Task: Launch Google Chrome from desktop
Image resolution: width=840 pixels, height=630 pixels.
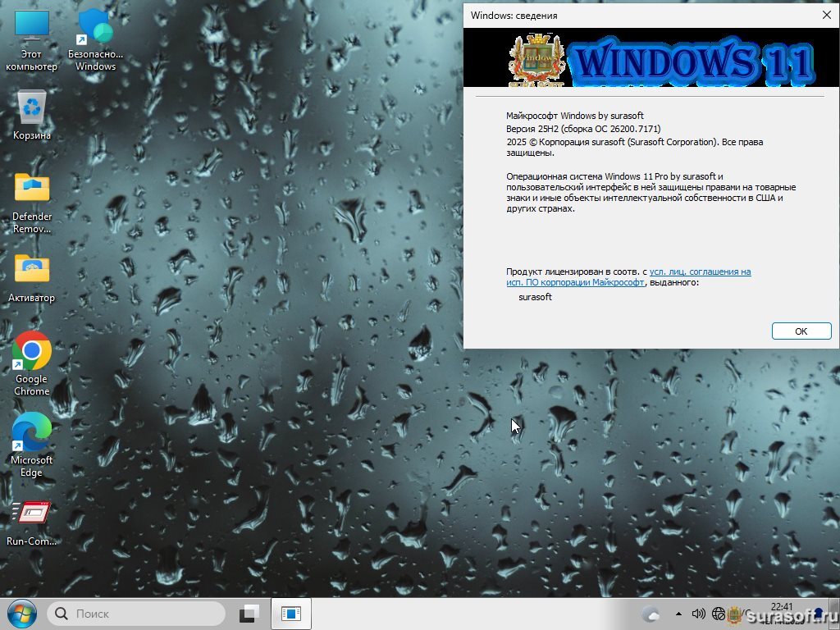Action: coord(32,363)
